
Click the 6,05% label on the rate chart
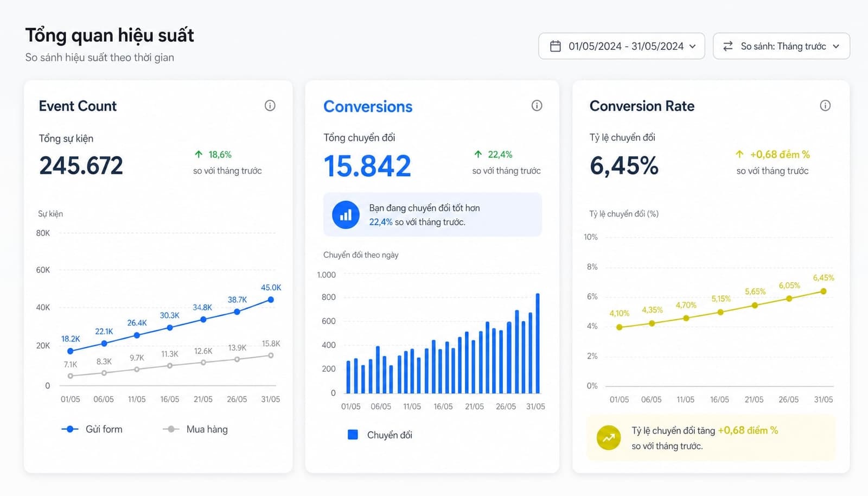789,285
